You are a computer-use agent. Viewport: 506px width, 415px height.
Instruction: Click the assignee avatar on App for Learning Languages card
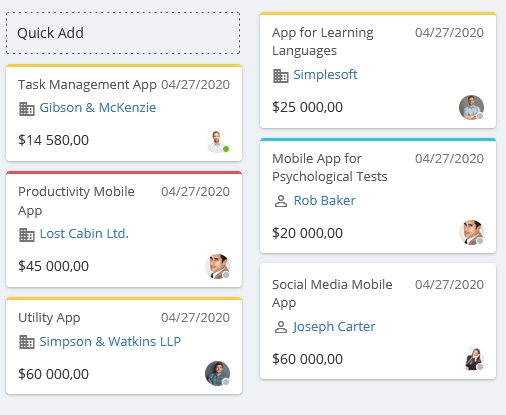tap(471, 107)
